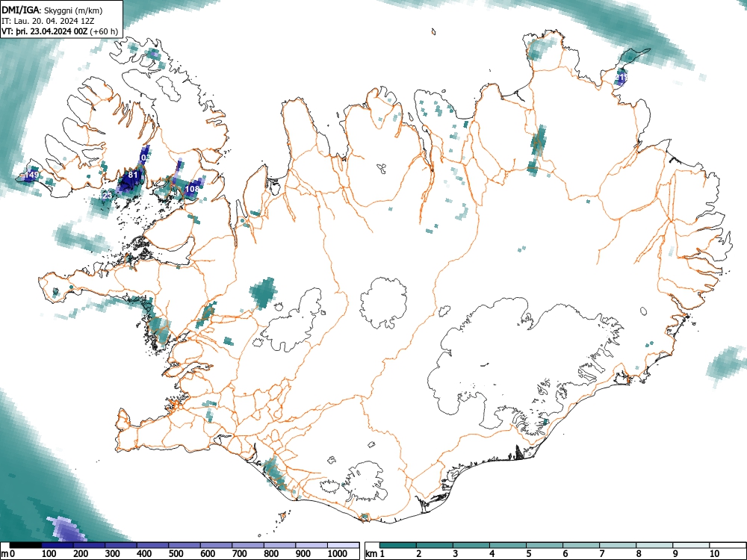This screenshot has height=560, width=747.
Task: Select the "IT: Lau. 20. 04. 2024 12Z" line
Action: point(49,21)
